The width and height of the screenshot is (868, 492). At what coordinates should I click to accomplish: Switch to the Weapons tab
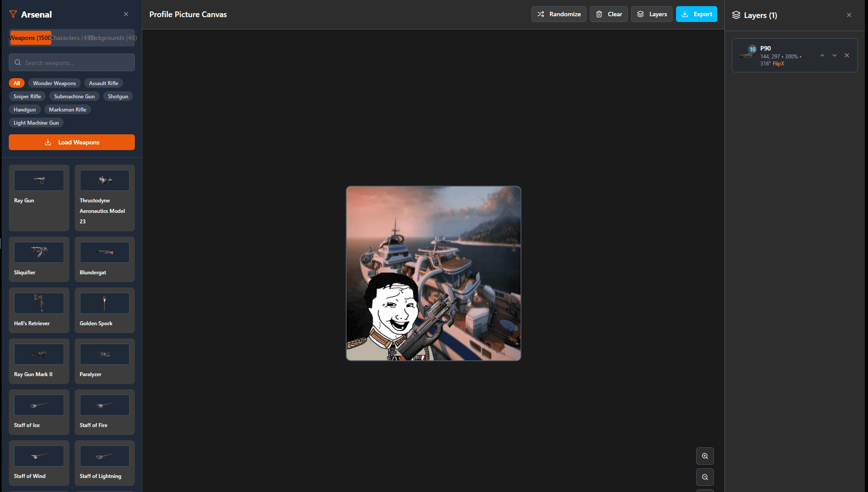pos(31,38)
